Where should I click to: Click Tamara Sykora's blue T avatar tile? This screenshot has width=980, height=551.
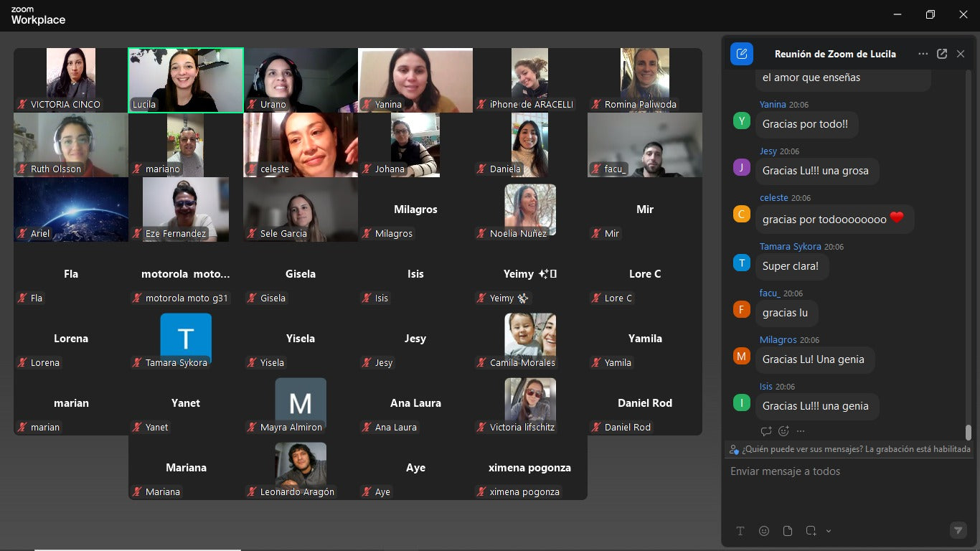[x=186, y=337]
